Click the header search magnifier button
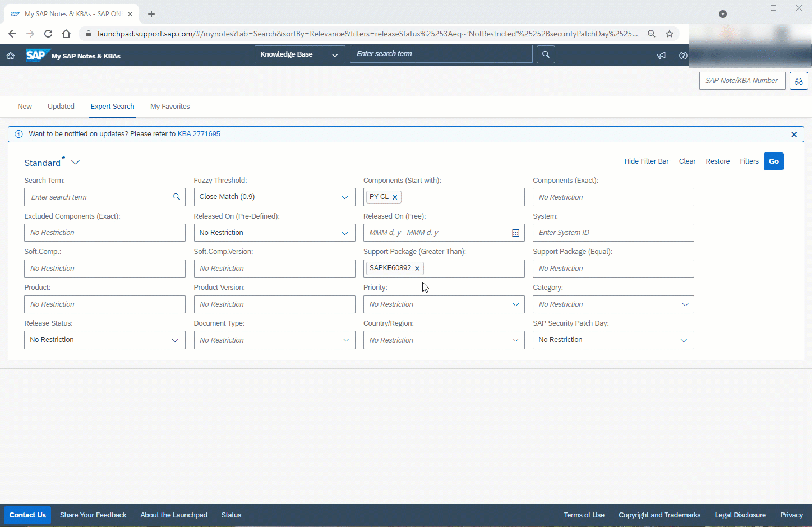 546,54
